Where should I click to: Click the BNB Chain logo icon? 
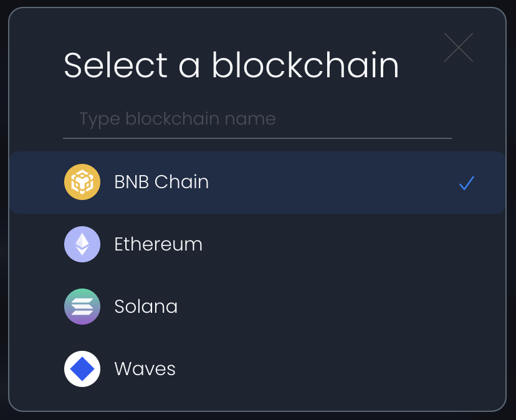click(82, 182)
